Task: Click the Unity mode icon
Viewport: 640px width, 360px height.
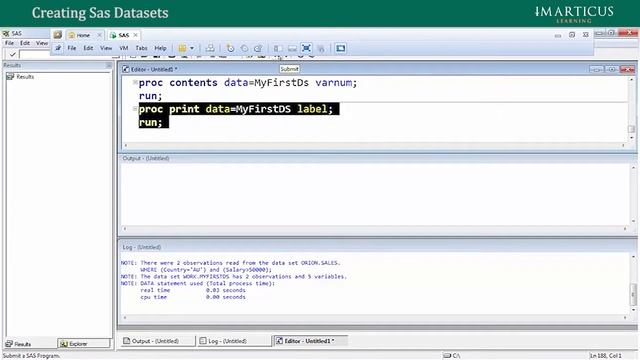Action: click(321, 49)
